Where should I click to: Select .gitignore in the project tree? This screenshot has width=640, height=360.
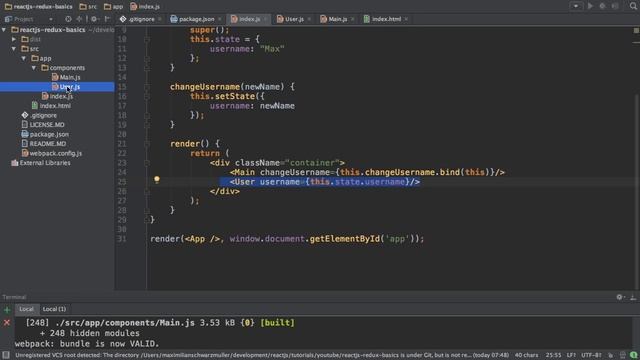40,115
